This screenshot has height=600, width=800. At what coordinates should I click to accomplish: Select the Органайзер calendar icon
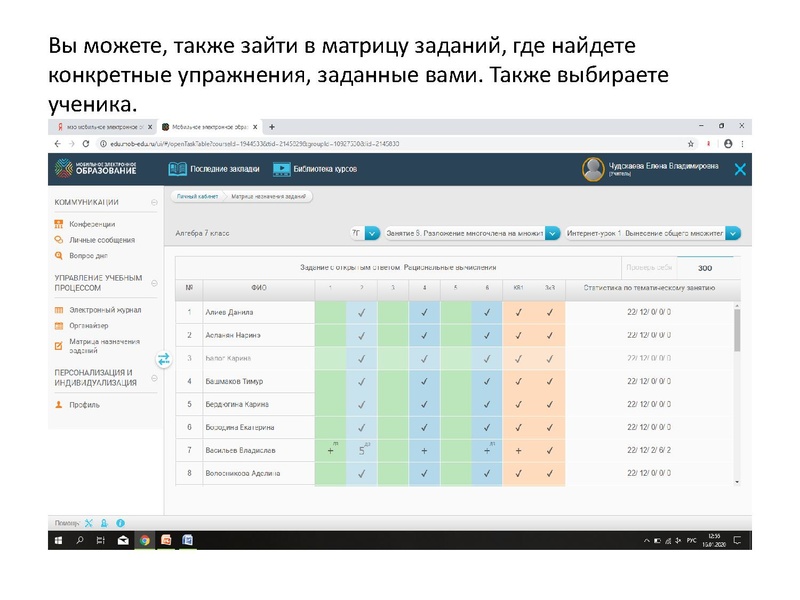[58, 325]
